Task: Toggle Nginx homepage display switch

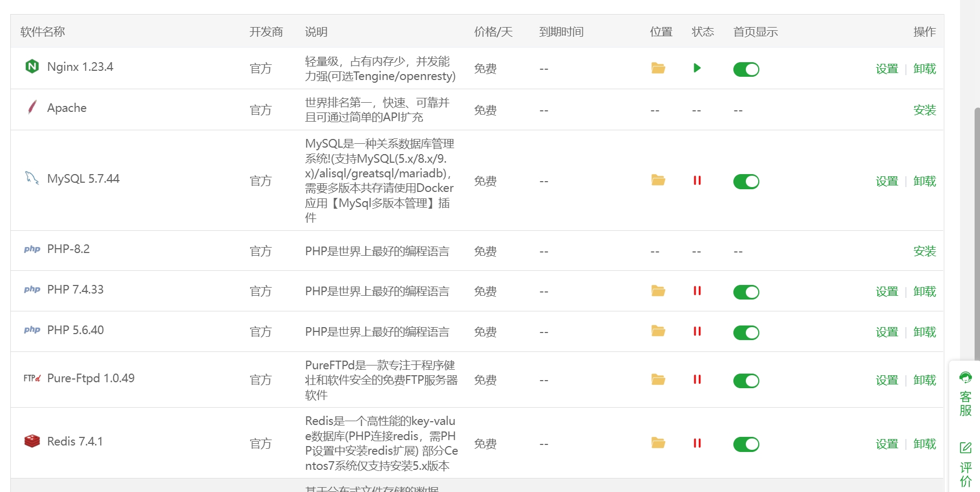Action: click(x=746, y=69)
